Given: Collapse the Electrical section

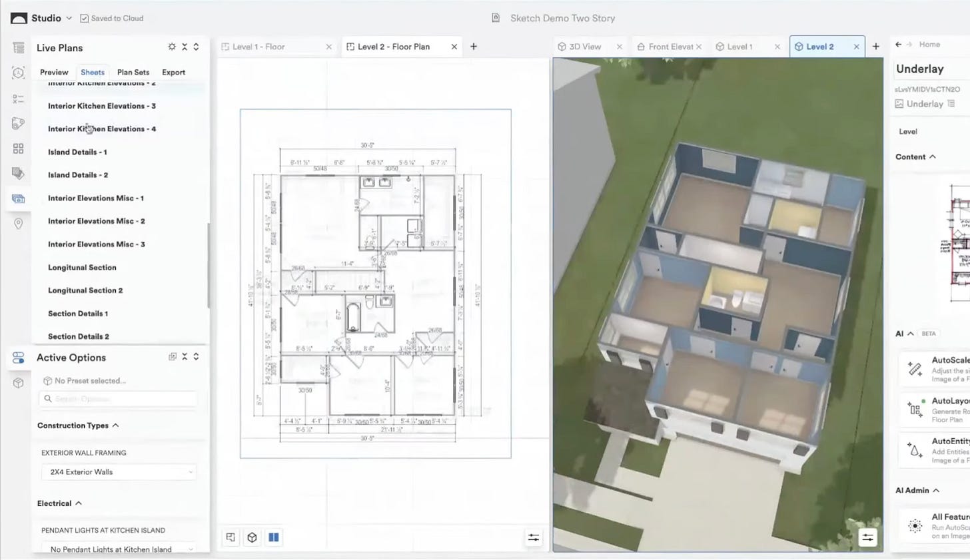Looking at the screenshot, I should (79, 503).
